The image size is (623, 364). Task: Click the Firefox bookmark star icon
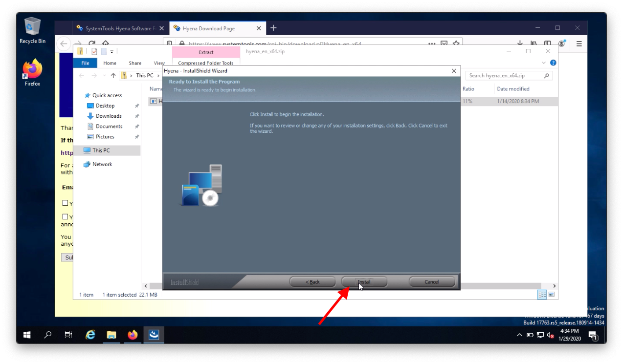[x=456, y=43]
